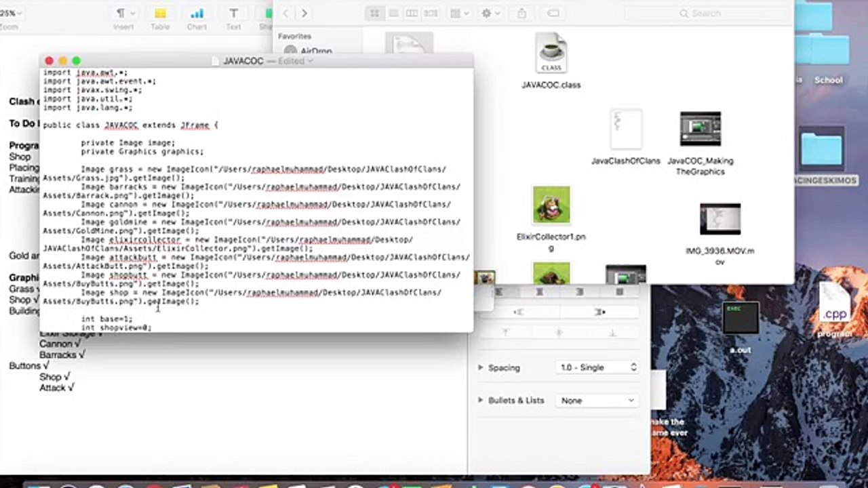Switch Finder to icon view
The height and width of the screenshot is (488, 868).
click(374, 13)
